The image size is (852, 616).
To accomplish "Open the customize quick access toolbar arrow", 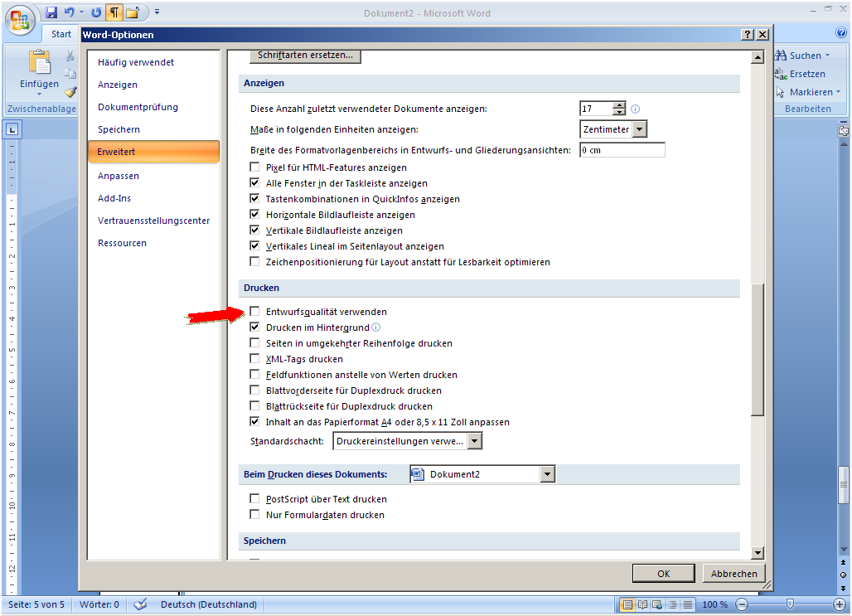I will (x=157, y=12).
